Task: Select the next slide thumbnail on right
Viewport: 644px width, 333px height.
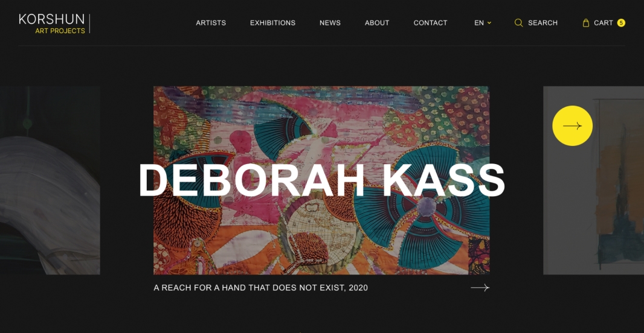Action: tap(593, 180)
